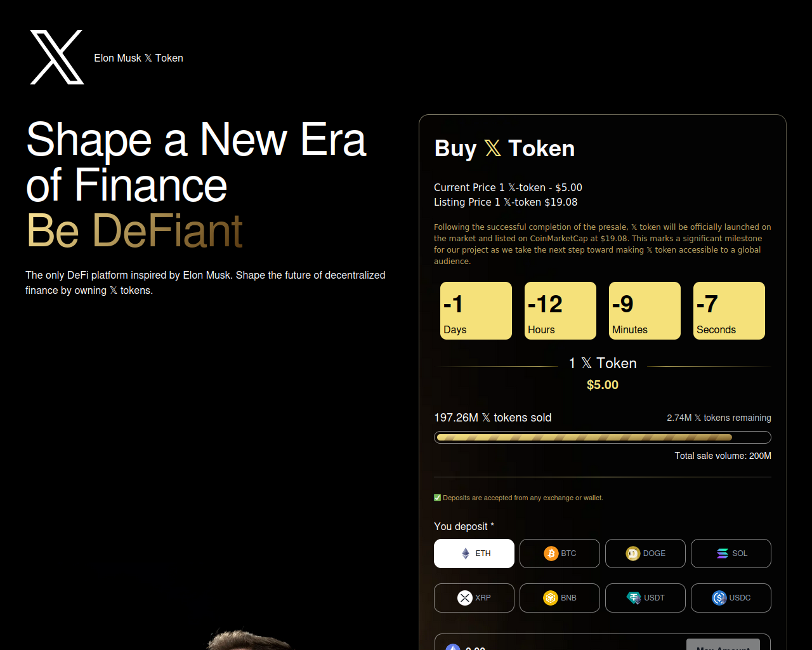The height and width of the screenshot is (650, 812).
Task: Select BTC as deposit currency
Action: tap(560, 554)
